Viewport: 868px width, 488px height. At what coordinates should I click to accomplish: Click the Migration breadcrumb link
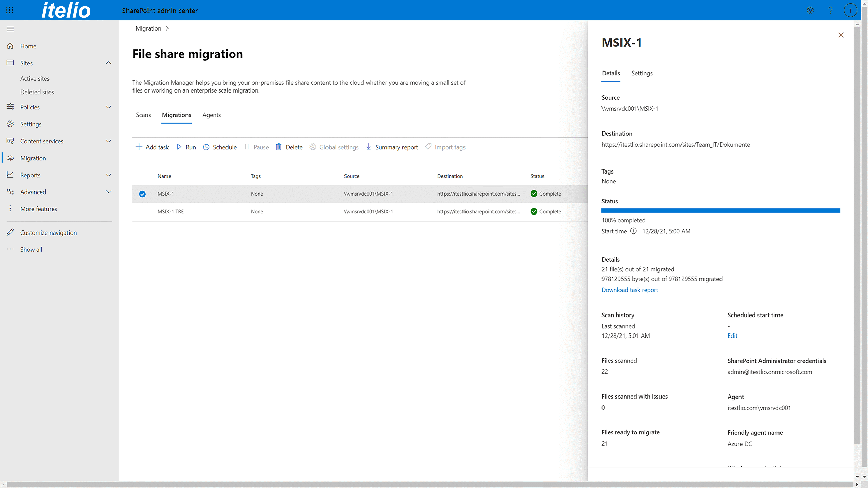(149, 28)
